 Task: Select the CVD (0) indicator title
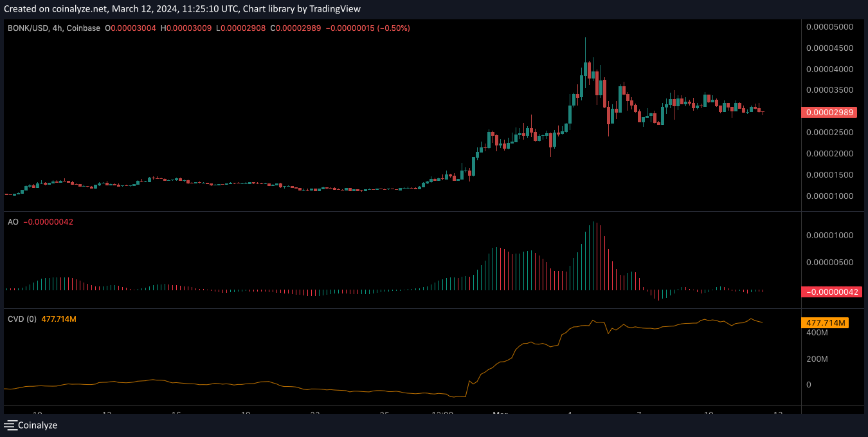pos(22,319)
